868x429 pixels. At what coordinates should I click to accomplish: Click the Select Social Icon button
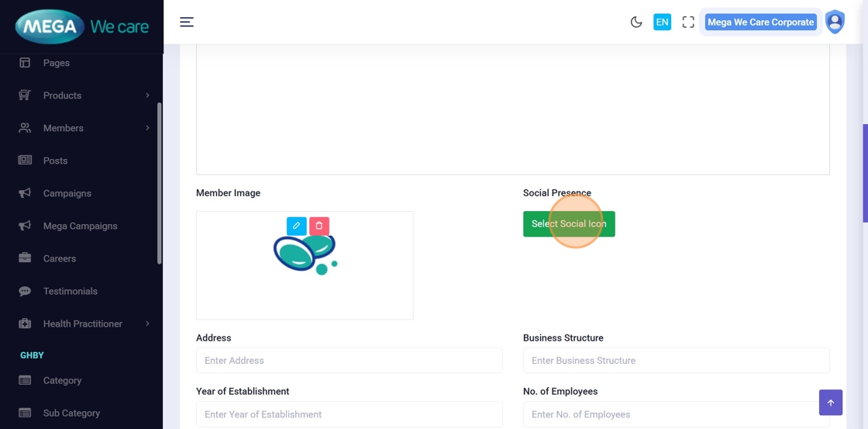click(569, 224)
